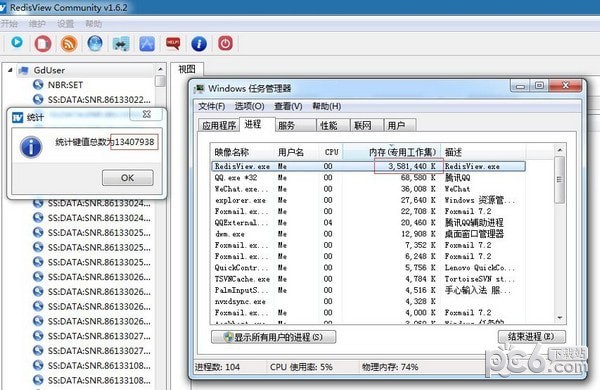Sort processes by 映像名称 column header
The width and height of the screenshot is (600, 390).
click(242, 152)
